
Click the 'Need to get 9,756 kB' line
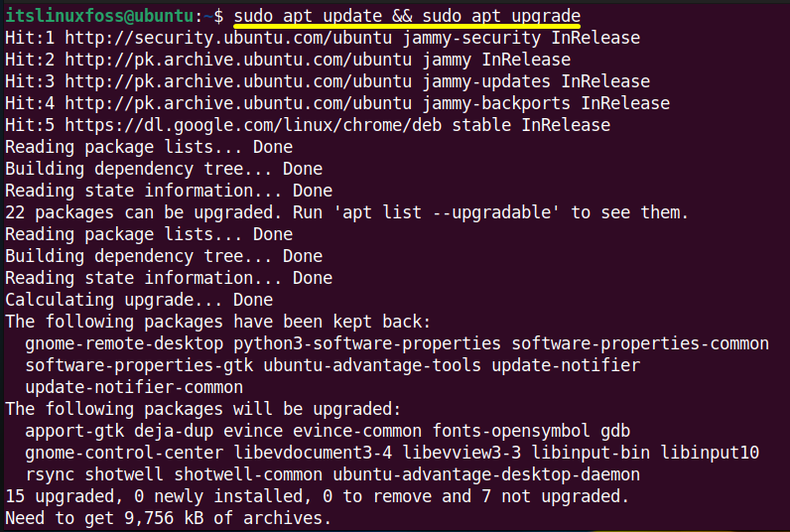pos(169,518)
